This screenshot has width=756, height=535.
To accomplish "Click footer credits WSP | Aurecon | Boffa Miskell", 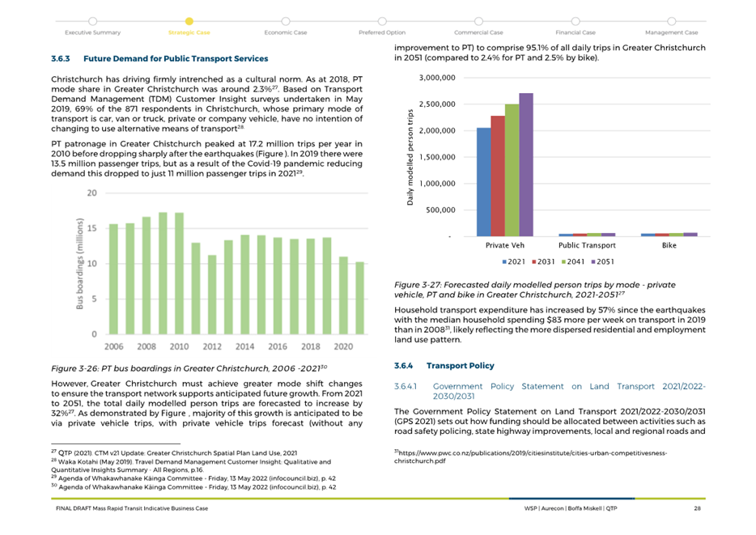I will 571,508.
